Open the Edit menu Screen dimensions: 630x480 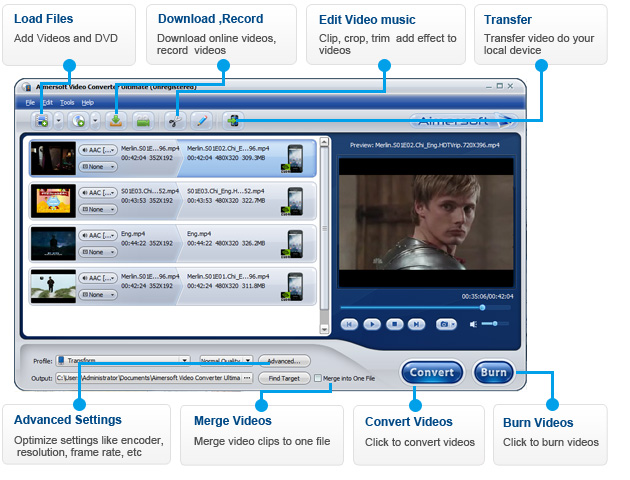point(48,103)
